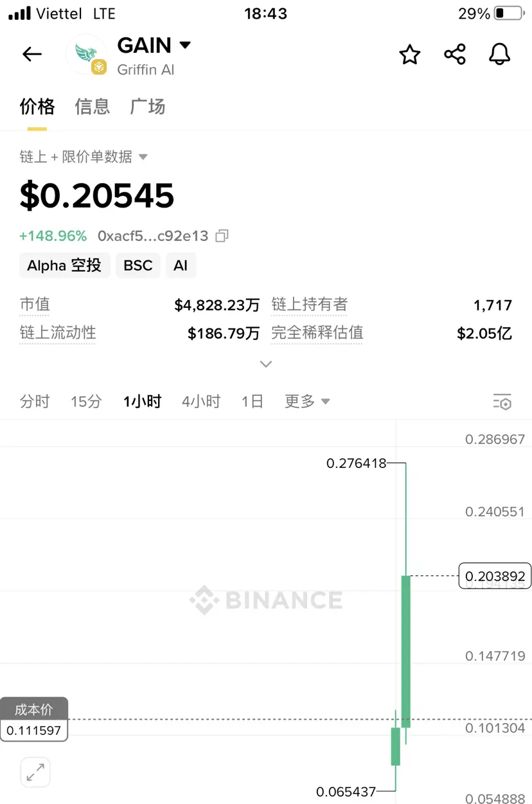532x804 pixels.
Task: Tap the Griffin AI token logo
Action: (86, 55)
